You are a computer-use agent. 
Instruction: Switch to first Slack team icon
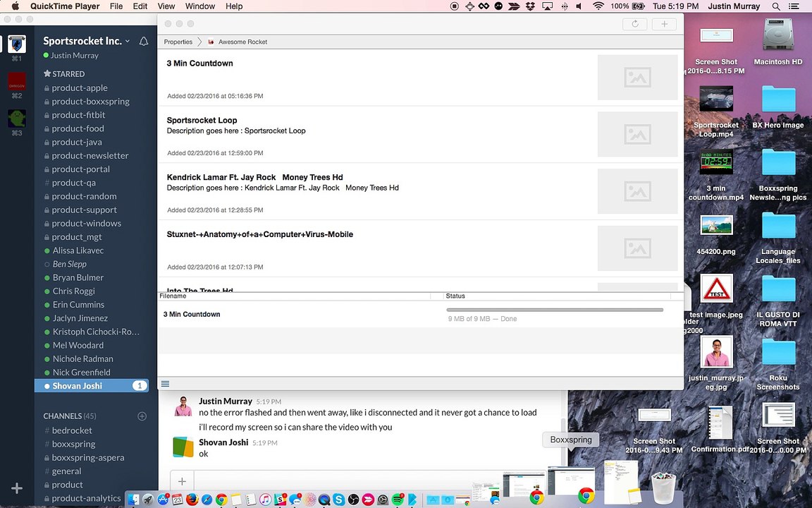click(x=17, y=44)
